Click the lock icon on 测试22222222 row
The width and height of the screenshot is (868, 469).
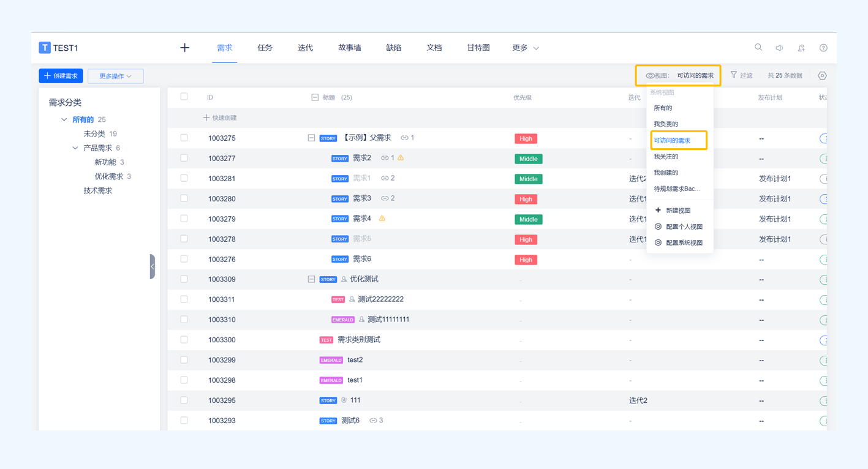pos(352,299)
